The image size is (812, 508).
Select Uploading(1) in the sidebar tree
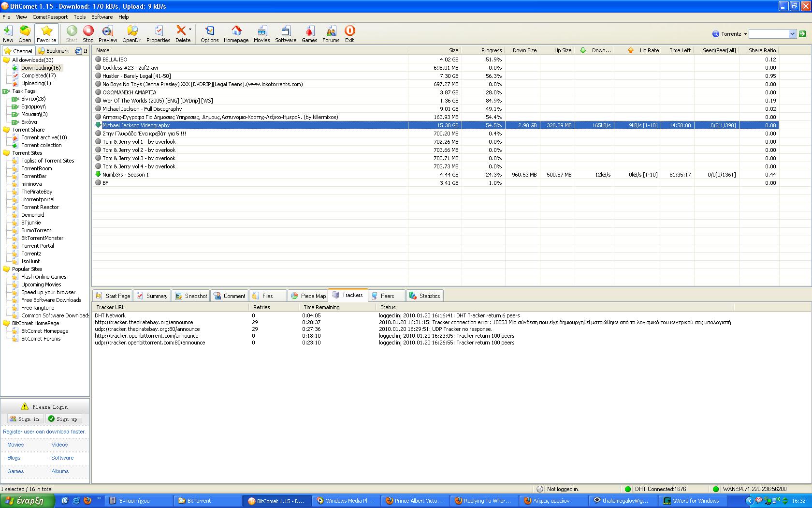36,83
